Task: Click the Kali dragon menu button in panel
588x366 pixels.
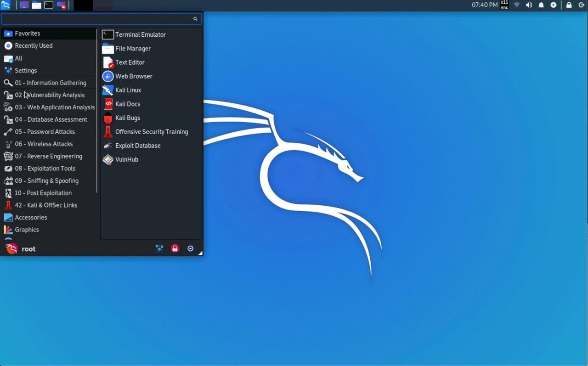Action: click(6, 5)
